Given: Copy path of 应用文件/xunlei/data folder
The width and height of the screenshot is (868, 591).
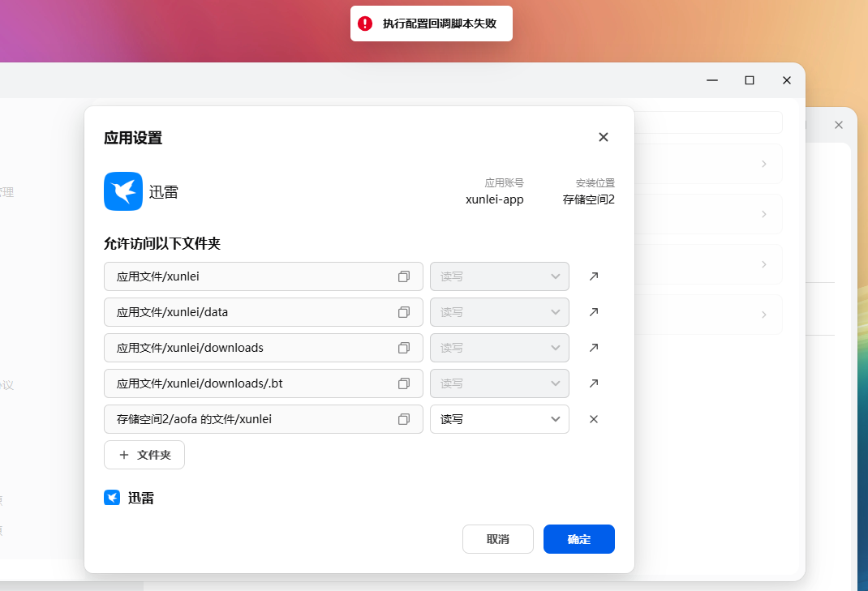Looking at the screenshot, I should pos(404,312).
